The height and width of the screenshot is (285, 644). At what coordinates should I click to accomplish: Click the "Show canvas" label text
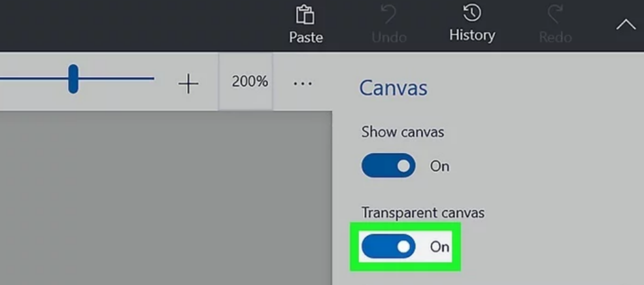402,131
